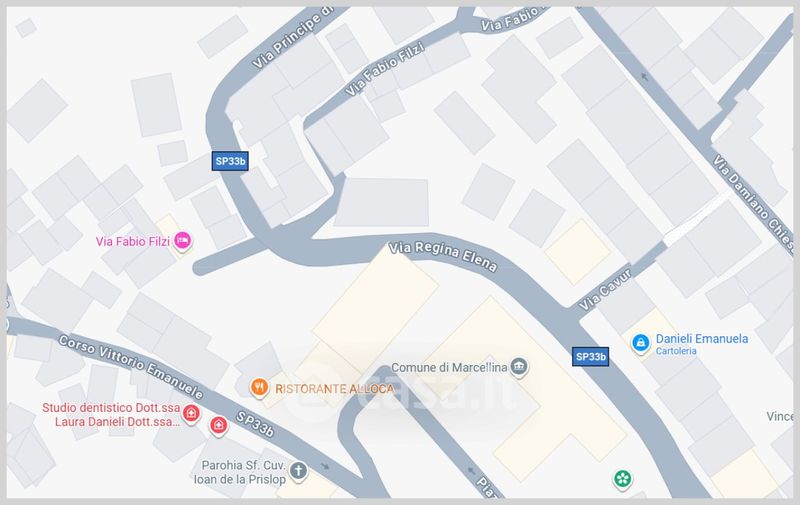This screenshot has height=505, width=800.
Task: Open the Parohia Sf. Cuv. church cross marker
Action: click(298, 470)
